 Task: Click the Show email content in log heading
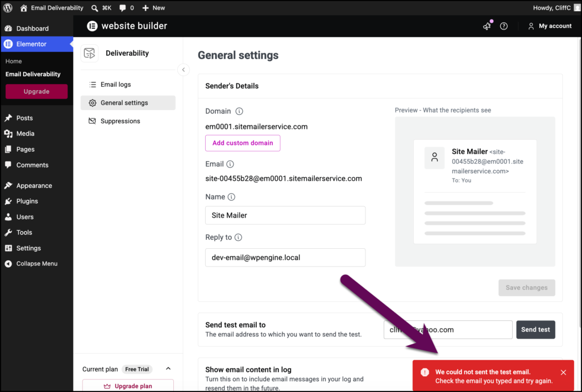click(x=248, y=370)
